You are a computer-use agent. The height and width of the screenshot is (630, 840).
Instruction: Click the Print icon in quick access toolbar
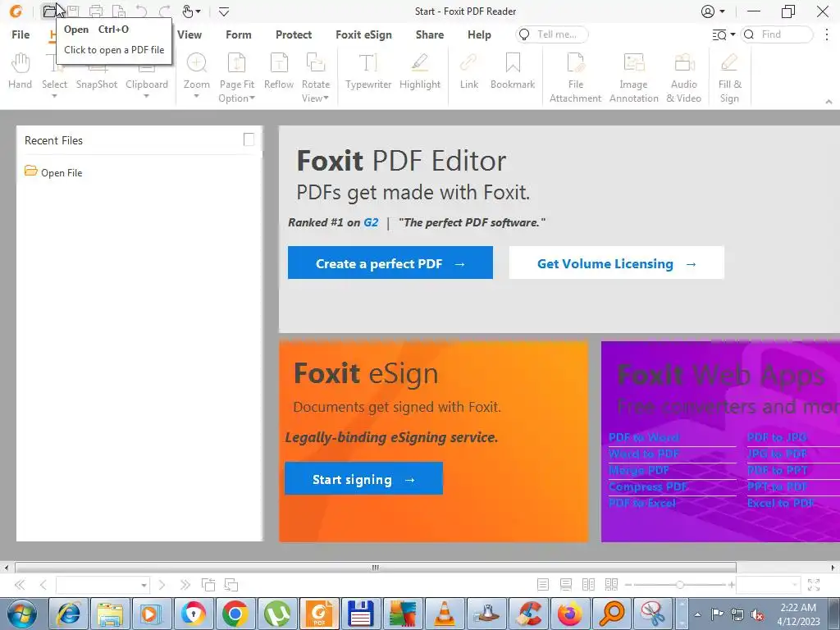click(96, 11)
